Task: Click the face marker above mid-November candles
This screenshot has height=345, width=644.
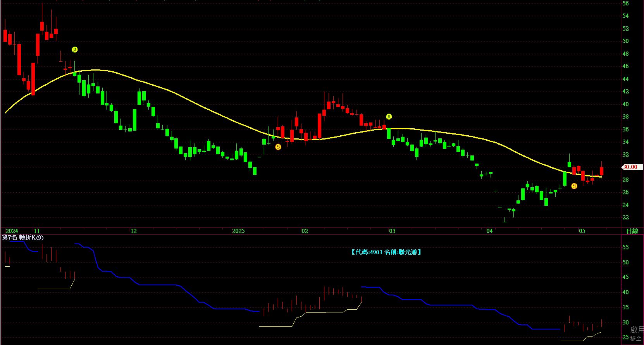Action: pos(75,50)
